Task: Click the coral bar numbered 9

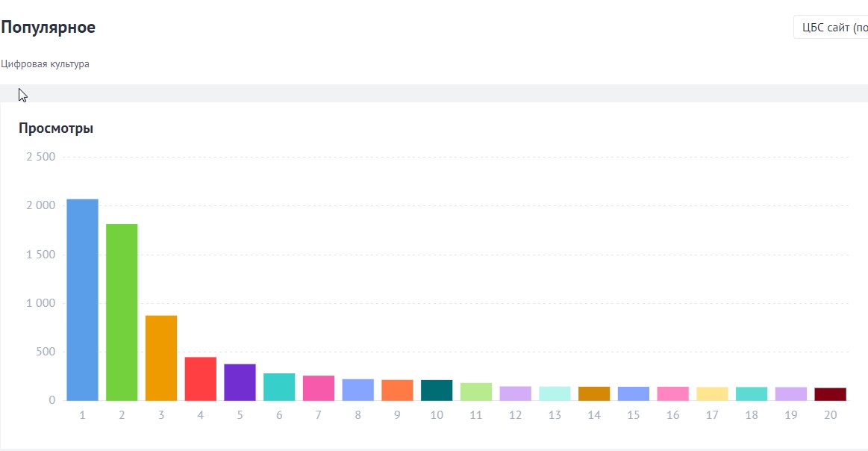Action: (x=397, y=390)
